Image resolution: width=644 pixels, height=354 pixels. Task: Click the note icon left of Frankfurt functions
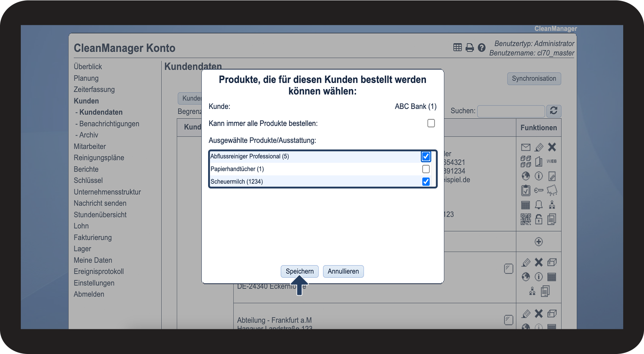508,320
